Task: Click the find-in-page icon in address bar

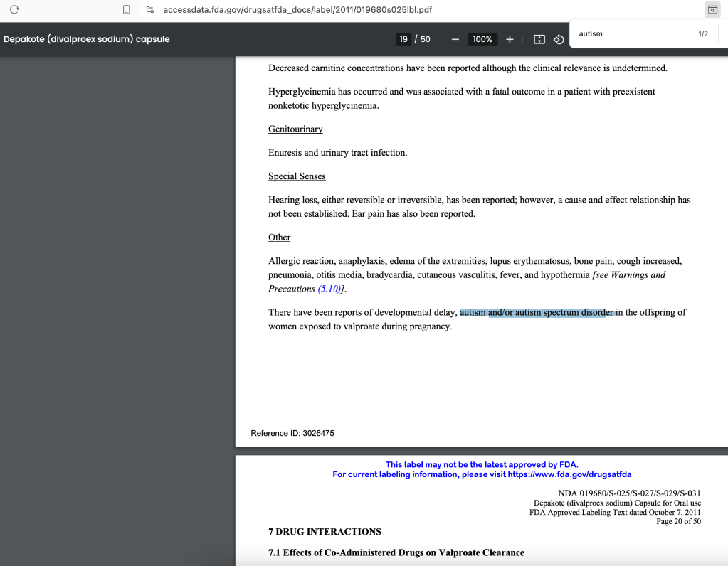Action: pos(712,10)
